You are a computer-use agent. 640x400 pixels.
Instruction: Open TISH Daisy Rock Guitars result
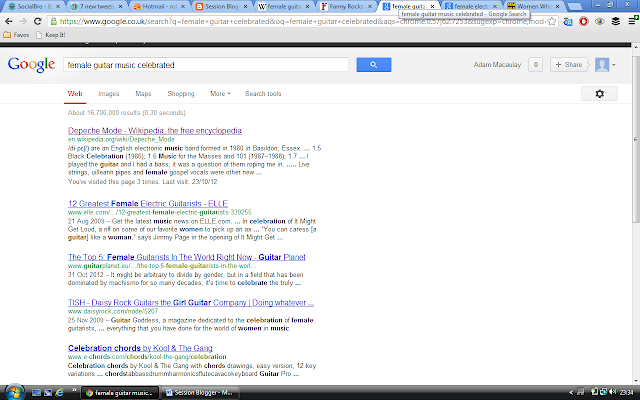tap(191, 302)
